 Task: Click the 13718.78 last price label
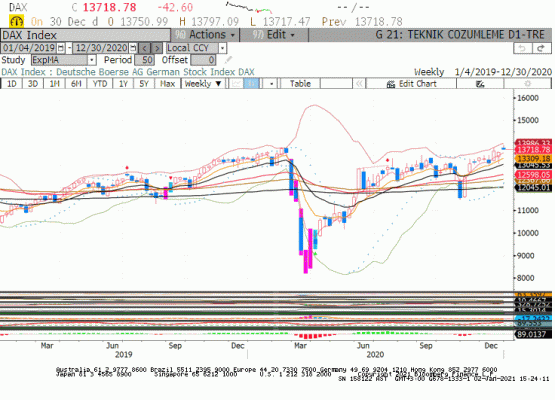(x=534, y=150)
